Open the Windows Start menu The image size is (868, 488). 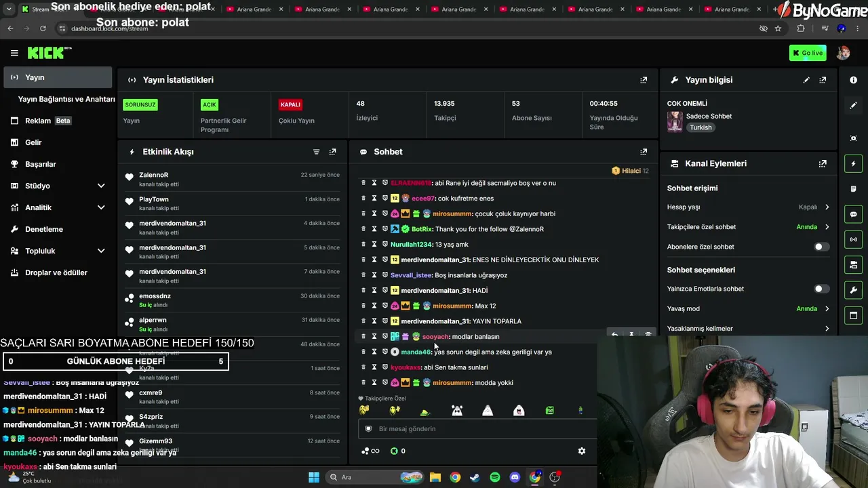[x=314, y=477]
